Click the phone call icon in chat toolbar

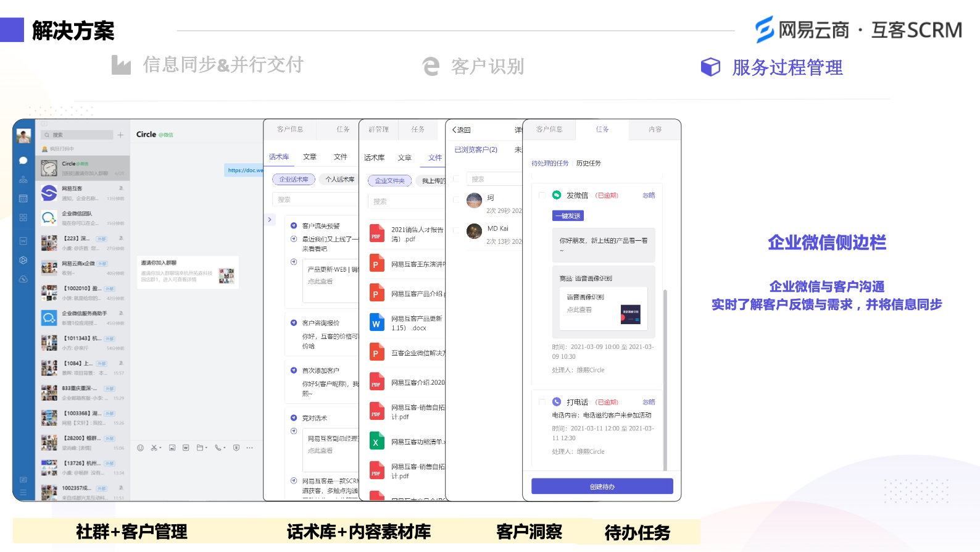click(218, 448)
